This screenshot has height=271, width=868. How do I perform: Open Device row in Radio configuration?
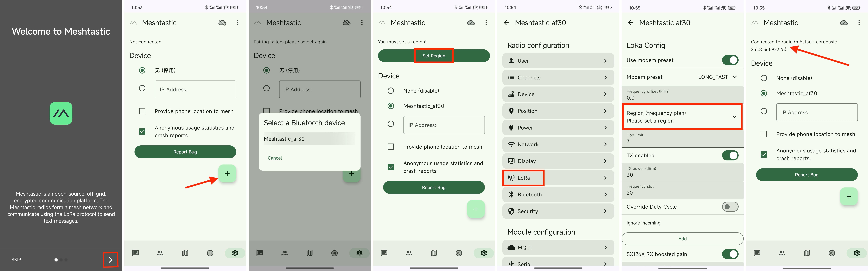coord(558,94)
